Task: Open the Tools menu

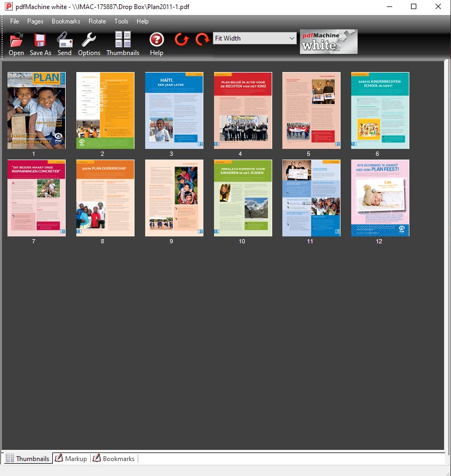Action: 121,21
